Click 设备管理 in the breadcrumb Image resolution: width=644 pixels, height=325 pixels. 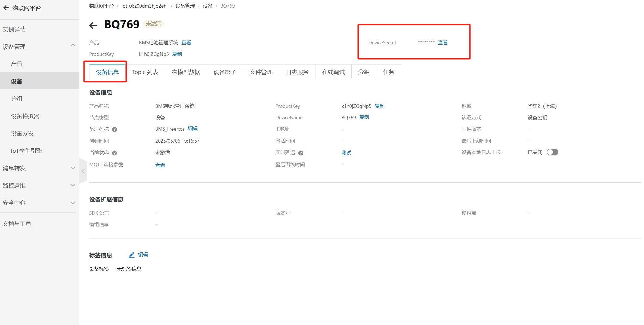point(185,6)
